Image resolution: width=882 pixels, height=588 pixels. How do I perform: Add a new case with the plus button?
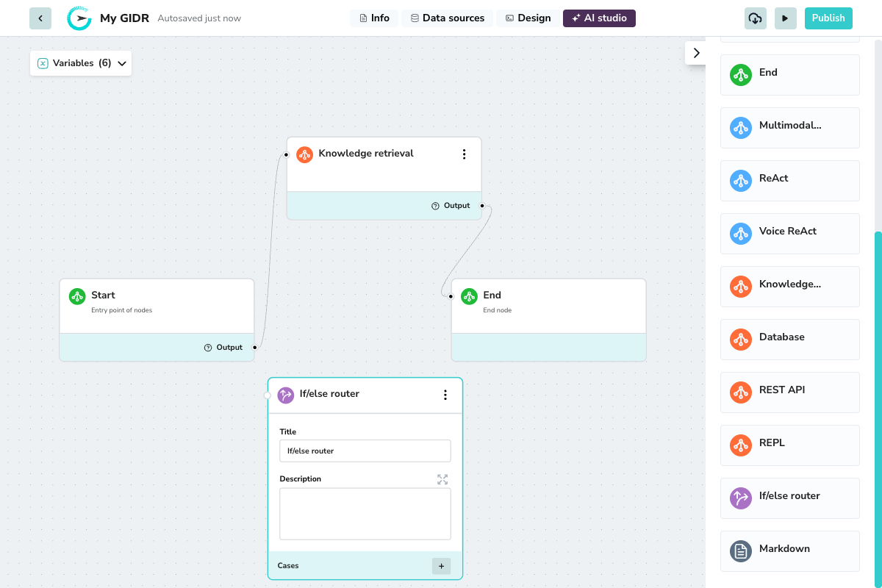pyautogui.click(x=441, y=565)
